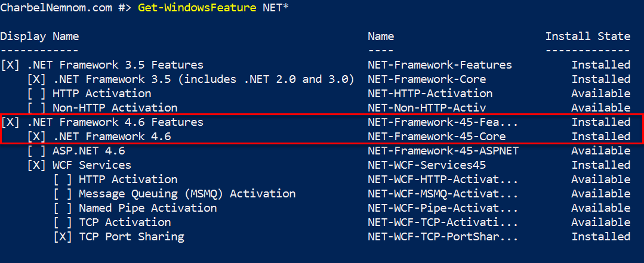Click the Name column header
The image size is (644, 263).
381,36
